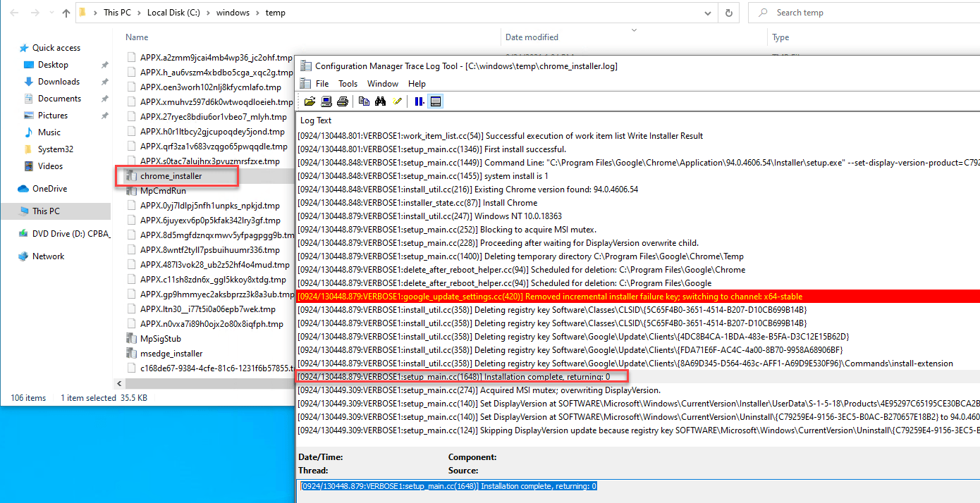Select the highlight marker icon
Screen dimensions: 980x503
click(397, 101)
